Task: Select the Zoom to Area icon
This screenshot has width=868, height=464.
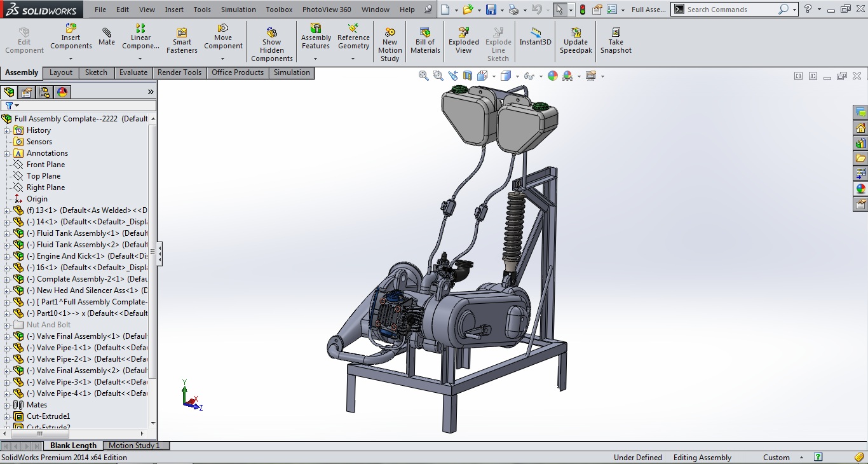Action: pos(438,76)
